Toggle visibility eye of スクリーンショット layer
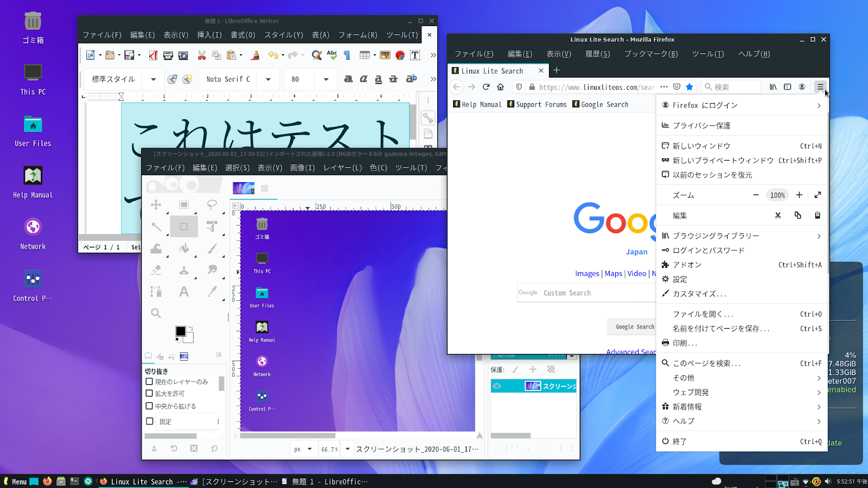868x488 pixels. click(x=497, y=386)
